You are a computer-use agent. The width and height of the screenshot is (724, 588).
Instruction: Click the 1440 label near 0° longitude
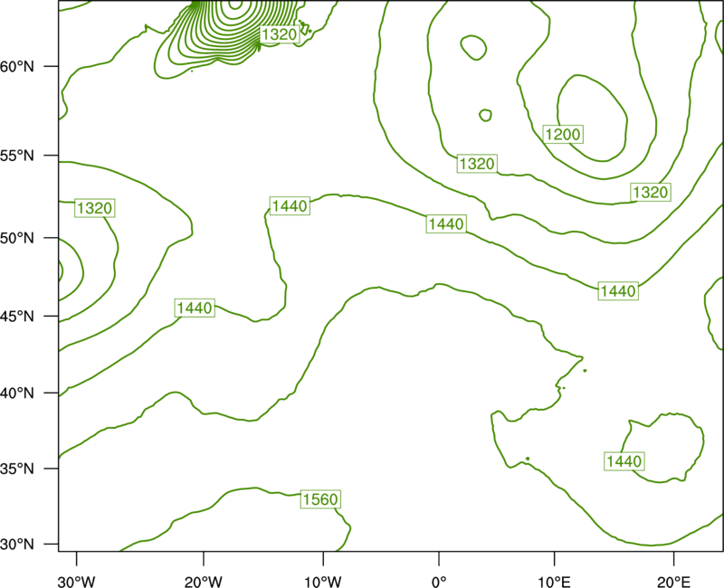tap(446, 223)
